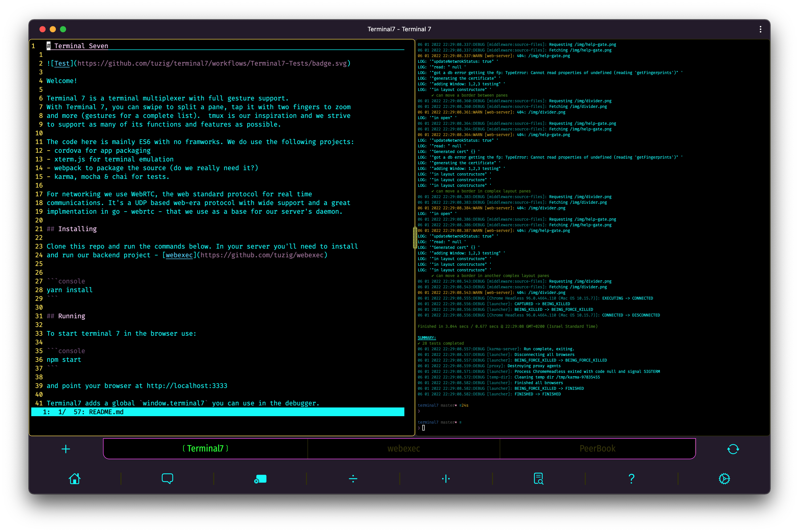This screenshot has height=532, width=799.
Task: Click the '## Running' heading
Action: pyautogui.click(x=66, y=316)
